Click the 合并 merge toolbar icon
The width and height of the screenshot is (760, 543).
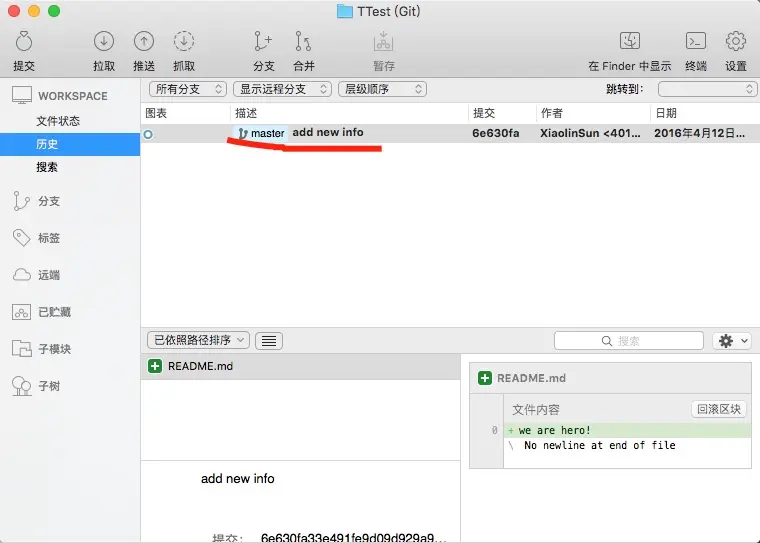coord(303,42)
